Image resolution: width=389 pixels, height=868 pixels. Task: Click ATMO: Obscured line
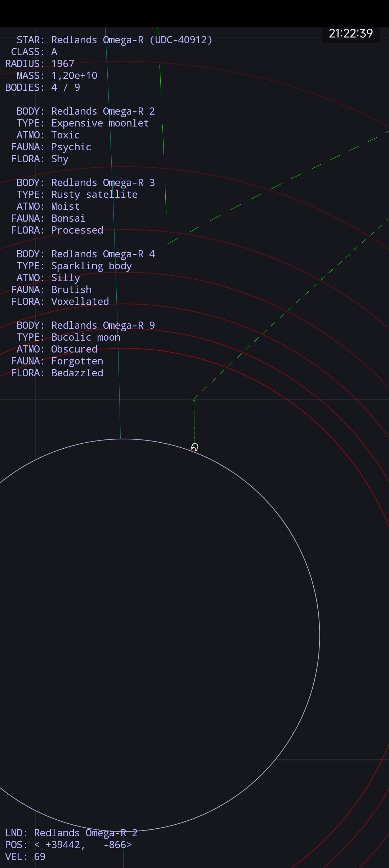point(57,349)
